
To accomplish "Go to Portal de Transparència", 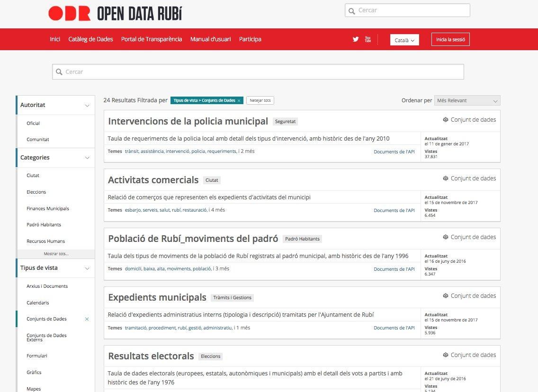I will pos(152,39).
